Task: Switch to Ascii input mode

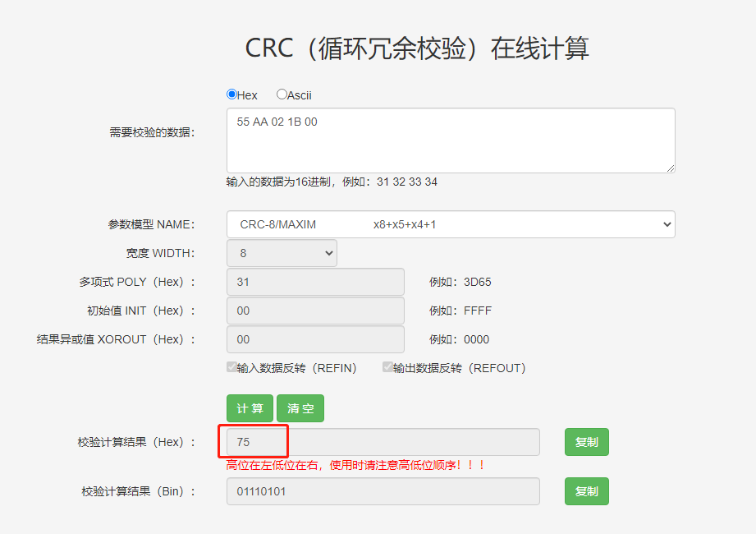Action: (x=282, y=94)
